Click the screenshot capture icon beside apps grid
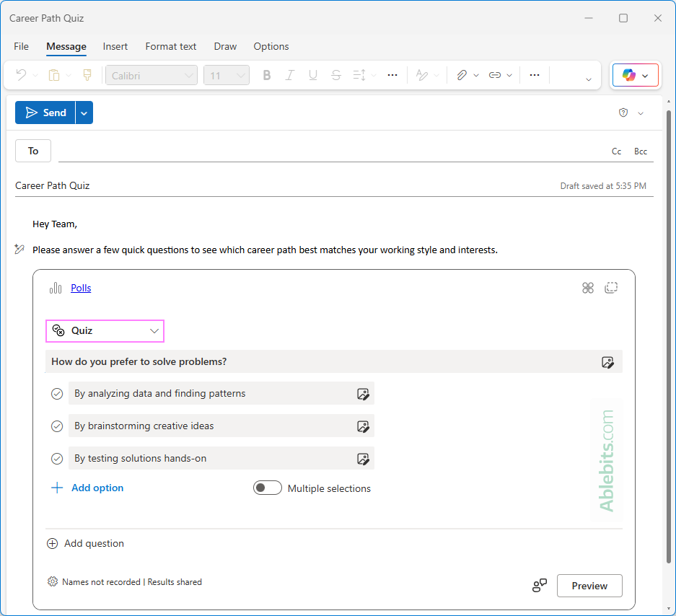Image resolution: width=676 pixels, height=616 pixels. coord(611,287)
